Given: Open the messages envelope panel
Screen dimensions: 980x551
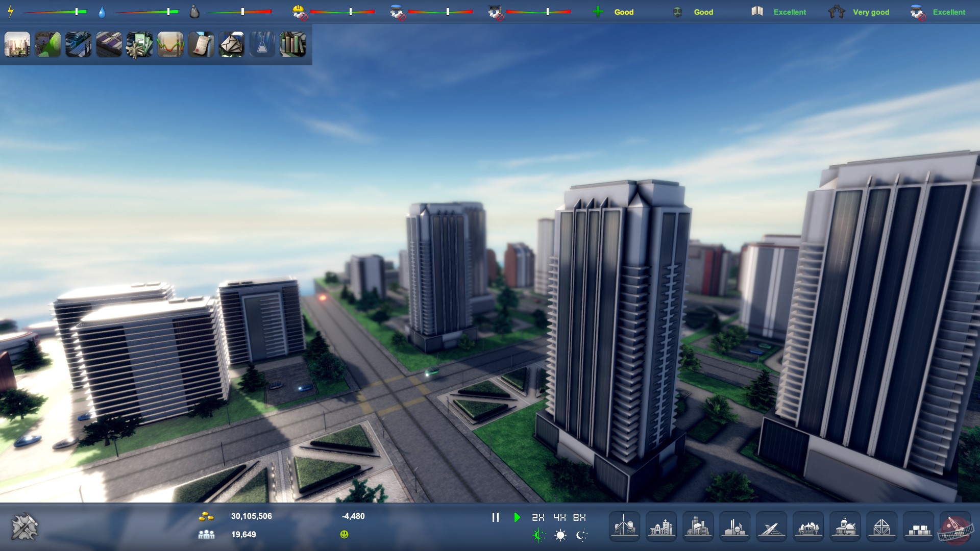Looking at the screenshot, I should (231, 45).
